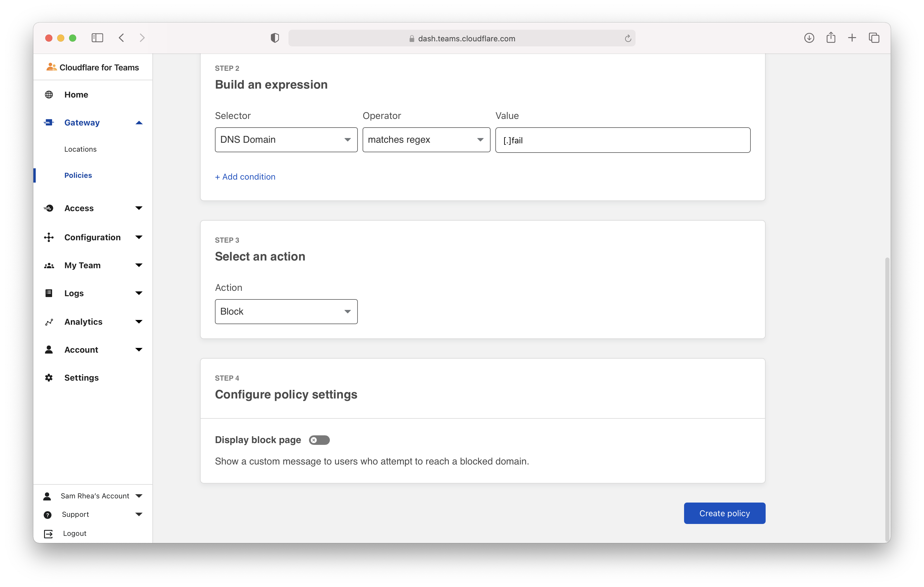
Task: Click the Home globe icon
Action: (x=49, y=95)
